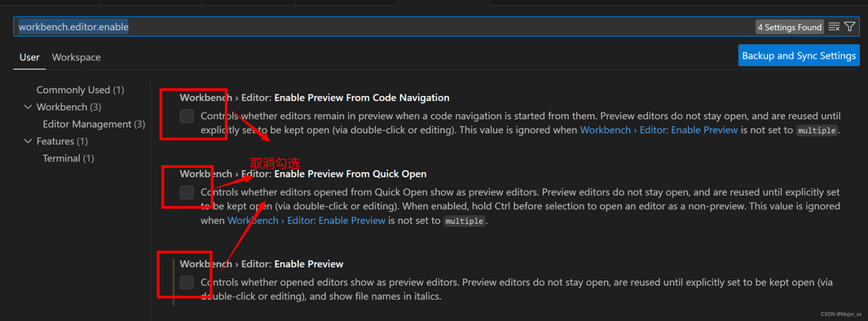Select Terminal under Features
The height and width of the screenshot is (321, 868).
tap(68, 158)
